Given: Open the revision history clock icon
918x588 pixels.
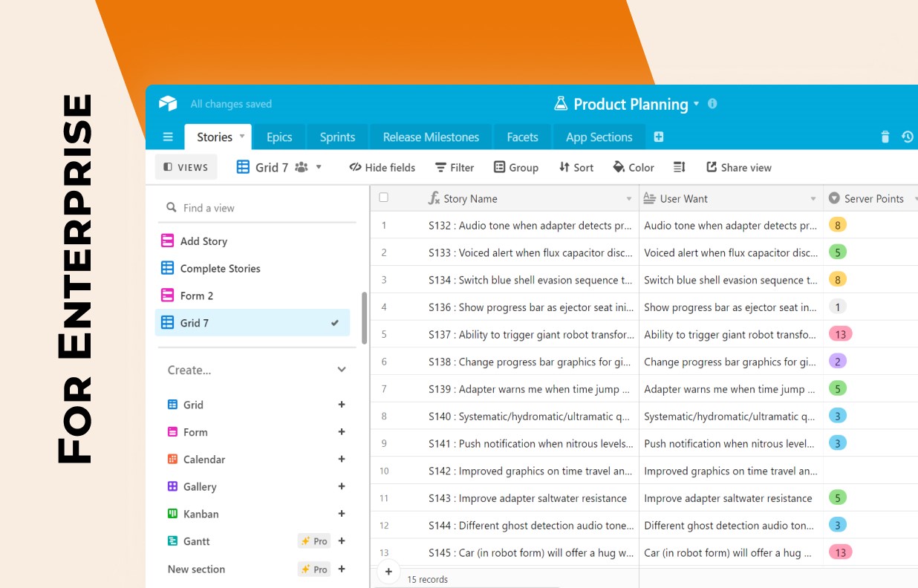Looking at the screenshot, I should [x=907, y=137].
